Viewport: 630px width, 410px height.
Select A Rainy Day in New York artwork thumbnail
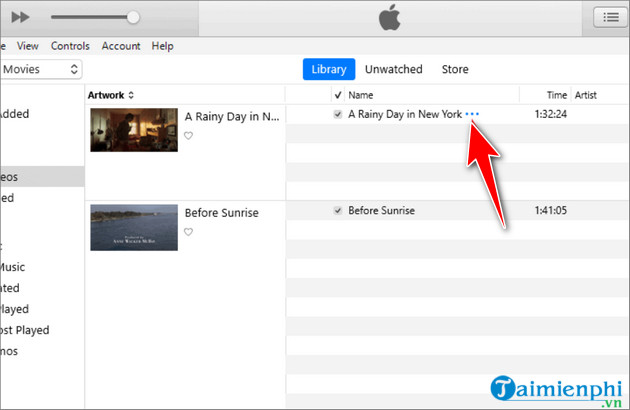tap(134, 130)
